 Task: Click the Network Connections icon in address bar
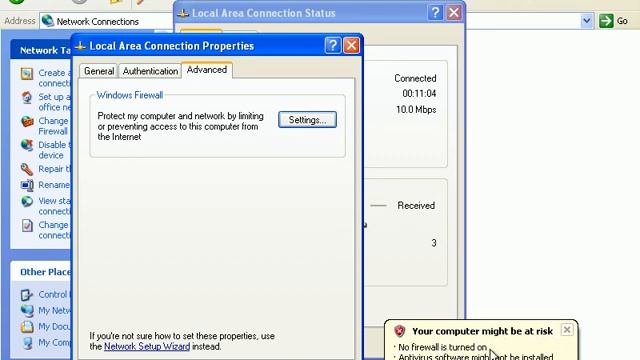tap(48, 21)
